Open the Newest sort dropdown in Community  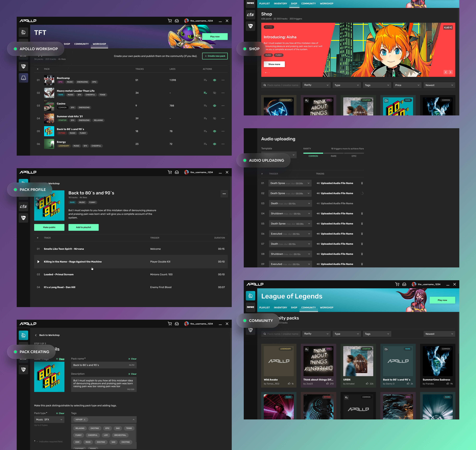tap(439, 334)
